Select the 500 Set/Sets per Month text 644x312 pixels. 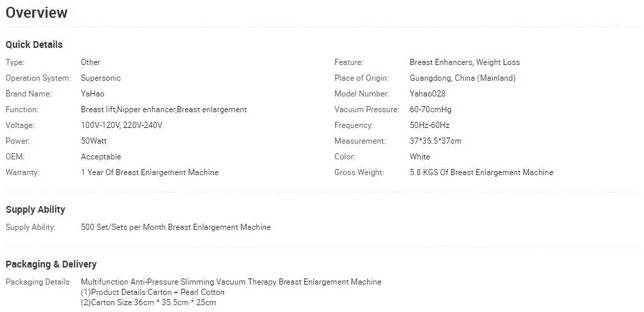click(176, 227)
